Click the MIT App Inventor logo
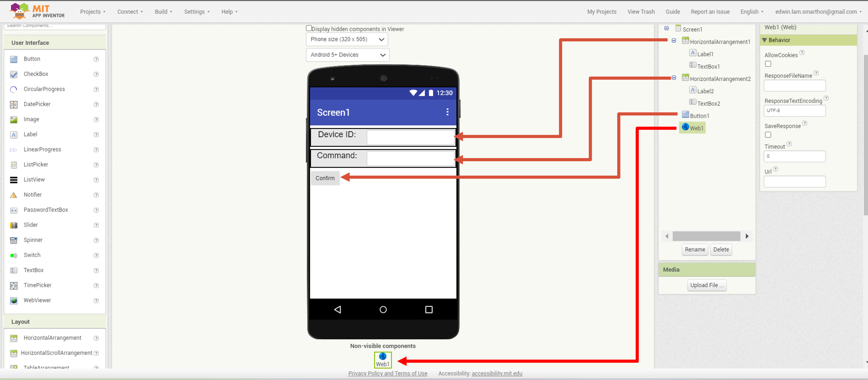The height and width of the screenshot is (380, 868). pyautogui.click(x=37, y=11)
